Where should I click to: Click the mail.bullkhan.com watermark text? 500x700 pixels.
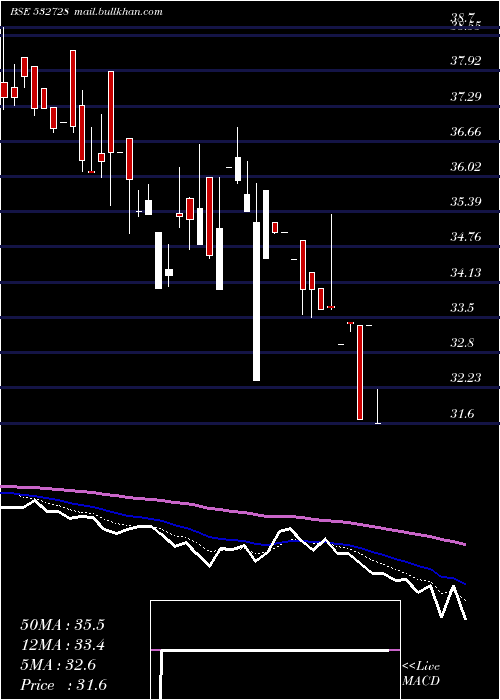(x=117, y=12)
